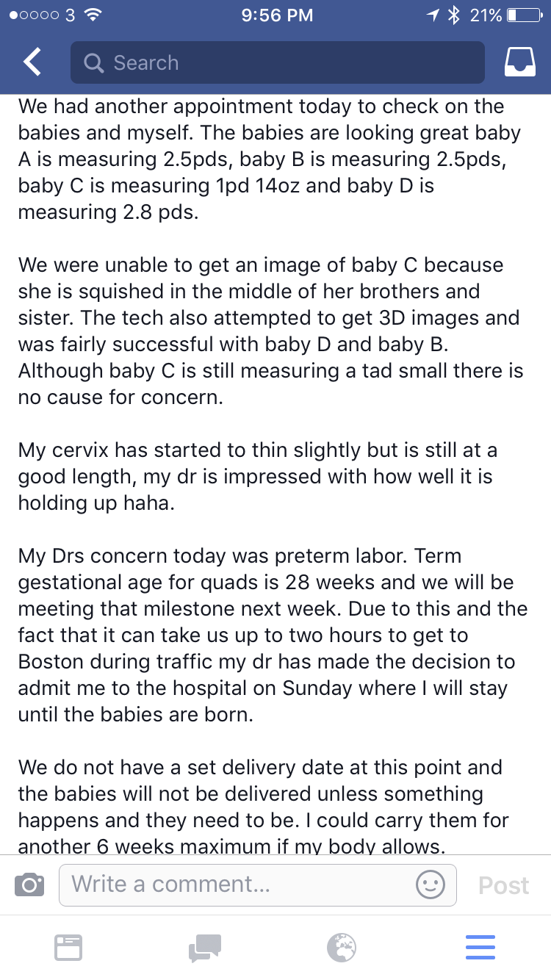Image resolution: width=551 pixels, height=980 pixels.
Task: Switch to the News Feed tab
Action: point(68,947)
